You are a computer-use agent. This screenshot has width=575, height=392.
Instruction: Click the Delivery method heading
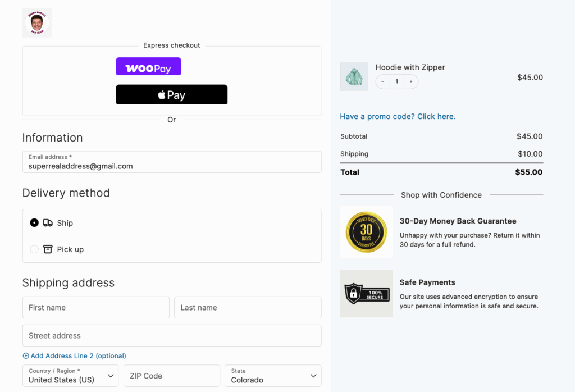tap(66, 193)
